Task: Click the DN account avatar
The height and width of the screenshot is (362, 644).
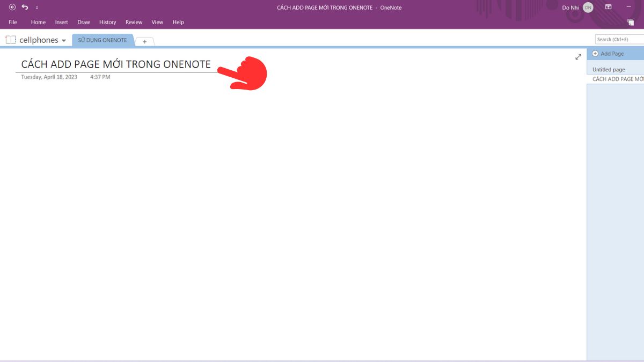Action: [x=588, y=8]
